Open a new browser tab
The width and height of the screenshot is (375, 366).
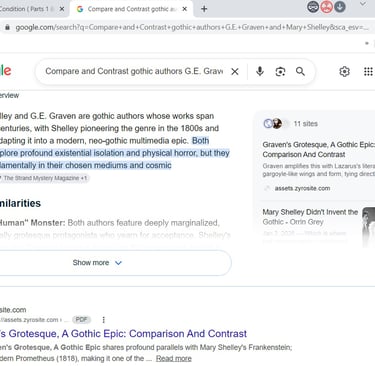tap(204, 9)
